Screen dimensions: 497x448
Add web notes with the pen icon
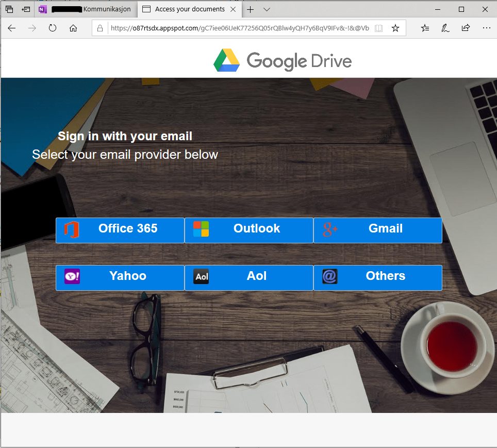[x=445, y=28]
